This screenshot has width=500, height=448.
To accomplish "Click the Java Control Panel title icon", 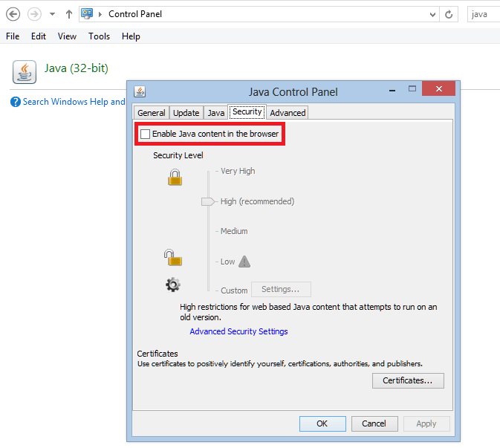I will 140,91.
